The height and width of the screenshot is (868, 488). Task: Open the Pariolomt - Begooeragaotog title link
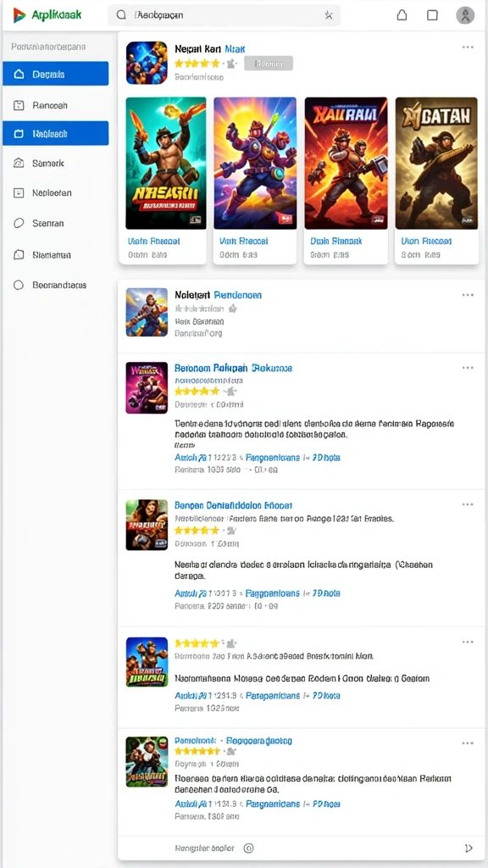(x=233, y=741)
